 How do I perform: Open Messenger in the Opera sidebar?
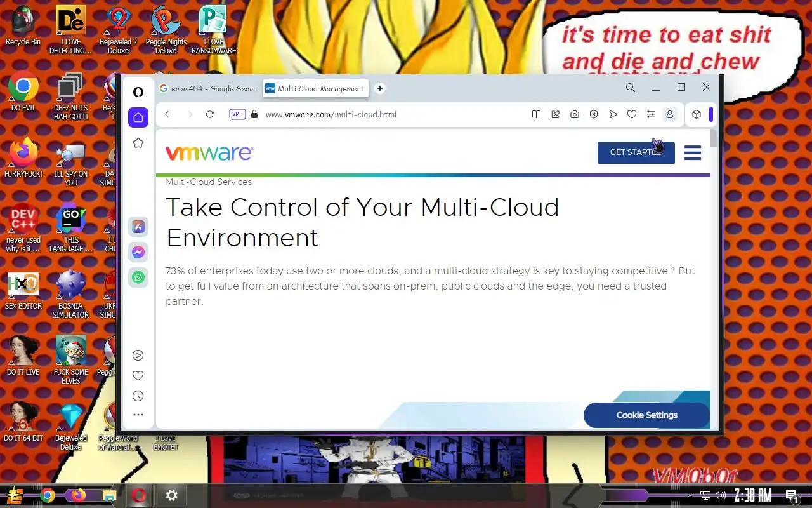pyautogui.click(x=138, y=252)
